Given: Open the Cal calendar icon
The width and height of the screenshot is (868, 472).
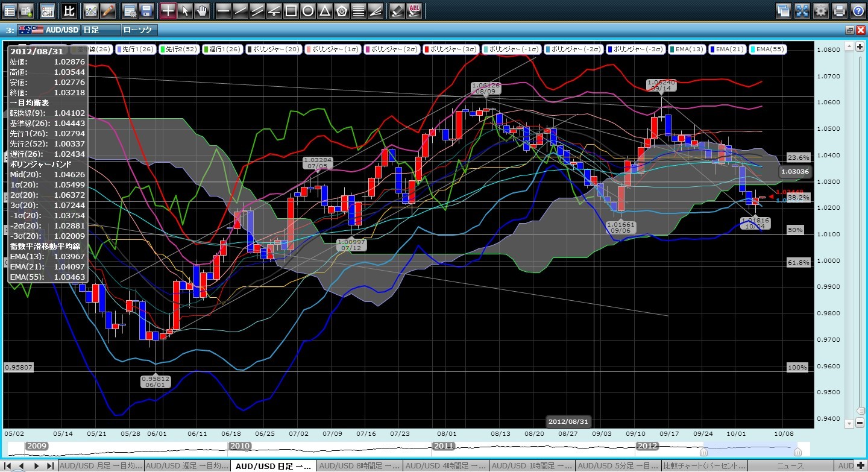Looking at the screenshot, I should tap(47, 10).
